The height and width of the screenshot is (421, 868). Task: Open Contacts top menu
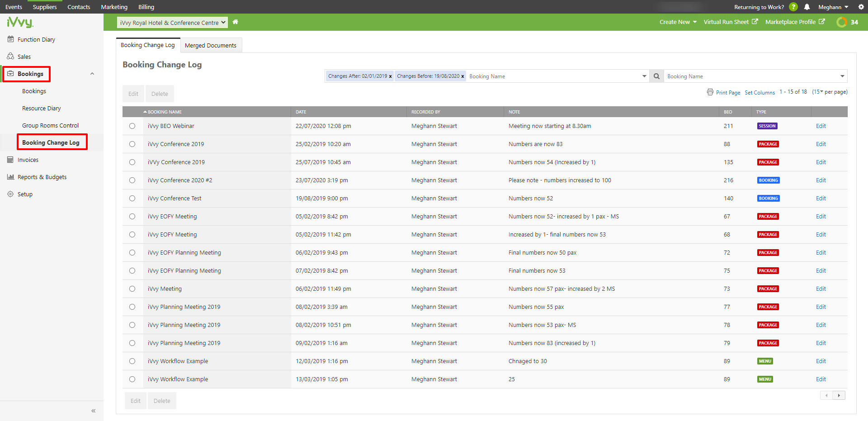[x=79, y=7]
